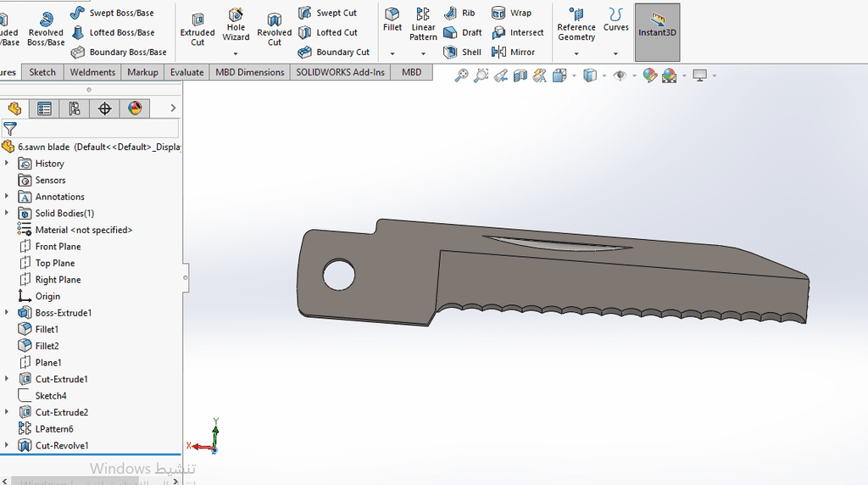
Task: Choose the Boundary Cut tool
Action: click(x=333, y=52)
